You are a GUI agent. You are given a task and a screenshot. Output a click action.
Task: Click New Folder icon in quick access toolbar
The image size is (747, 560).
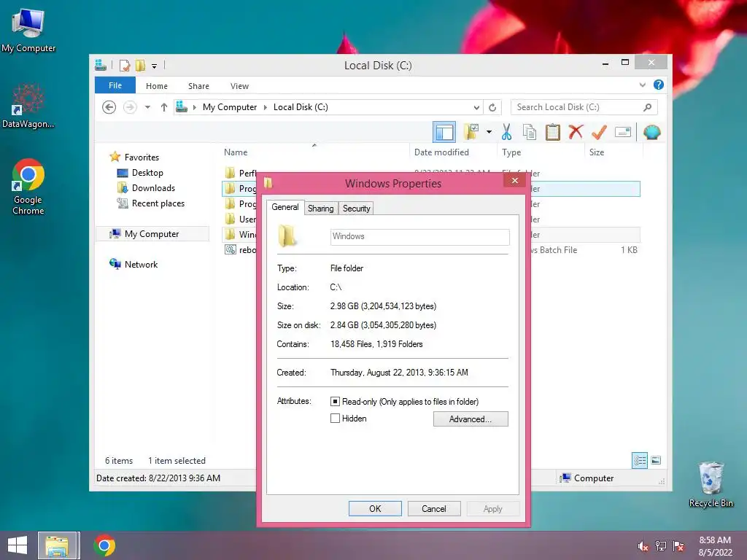pyautogui.click(x=140, y=65)
